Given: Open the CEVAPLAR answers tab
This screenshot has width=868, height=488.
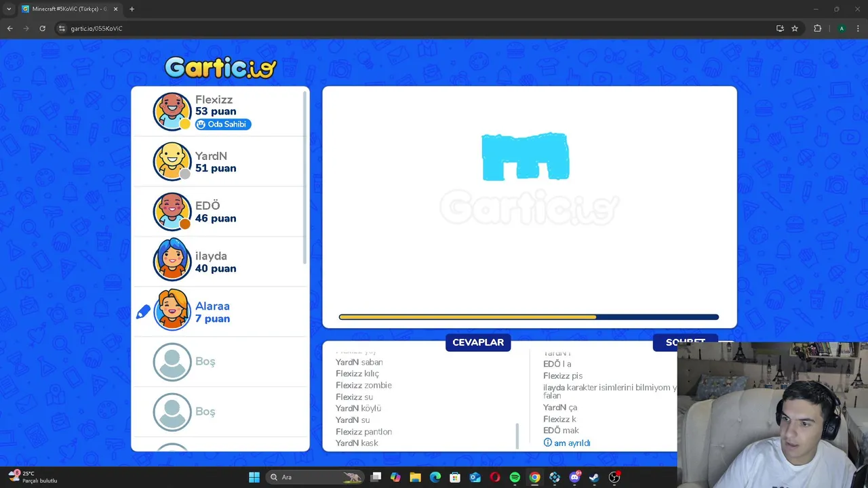Looking at the screenshot, I should click(x=478, y=342).
